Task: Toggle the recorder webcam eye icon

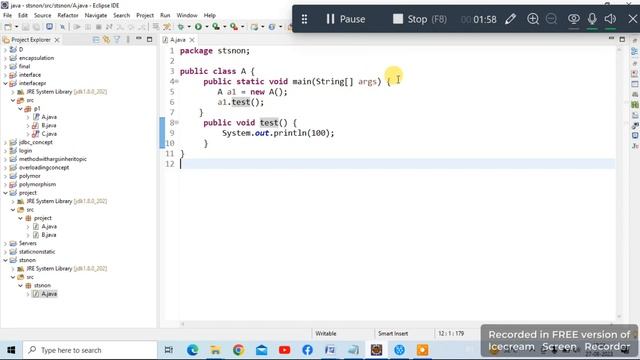Action: coord(573,19)
